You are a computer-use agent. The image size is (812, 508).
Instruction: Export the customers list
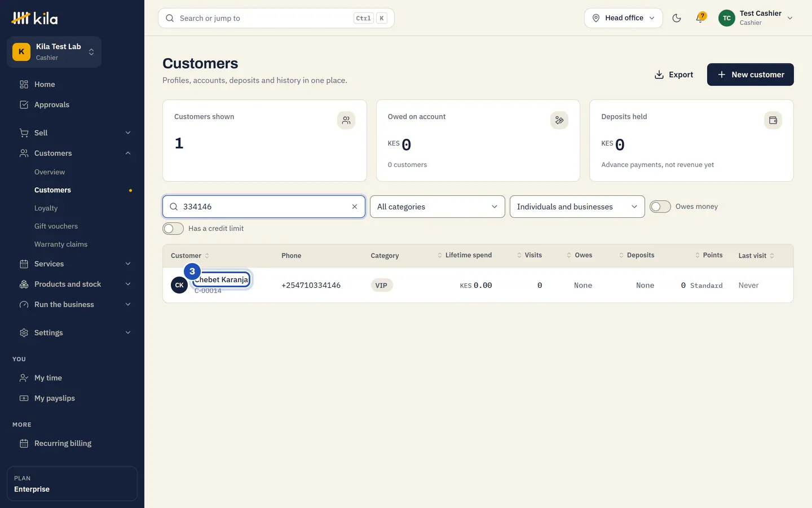tap(674, 75)
